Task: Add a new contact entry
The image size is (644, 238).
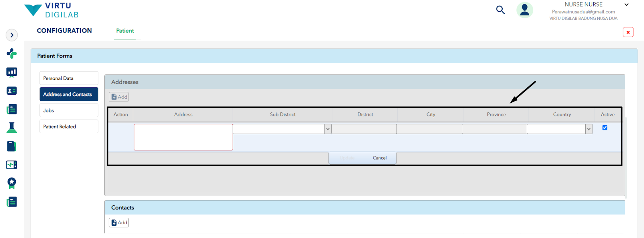Action: coord(119,223)
